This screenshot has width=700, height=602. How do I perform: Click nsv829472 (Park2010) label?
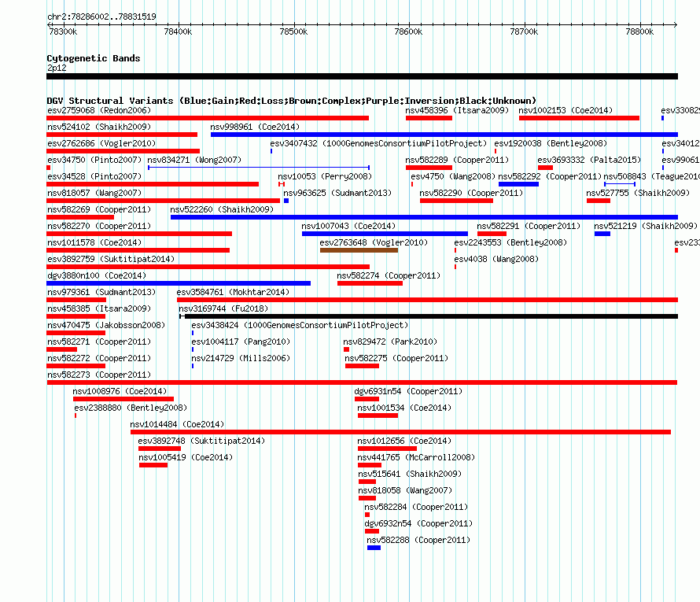pos(390,342)
